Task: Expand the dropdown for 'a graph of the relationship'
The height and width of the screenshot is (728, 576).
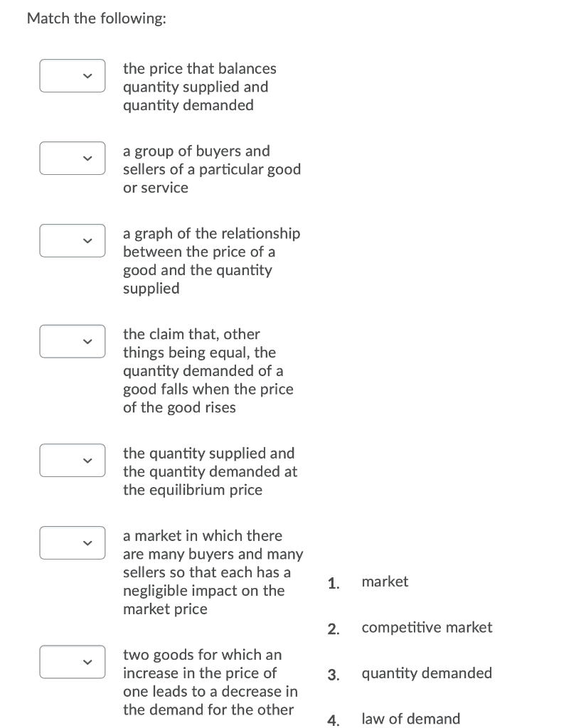Action: [72, 240]
